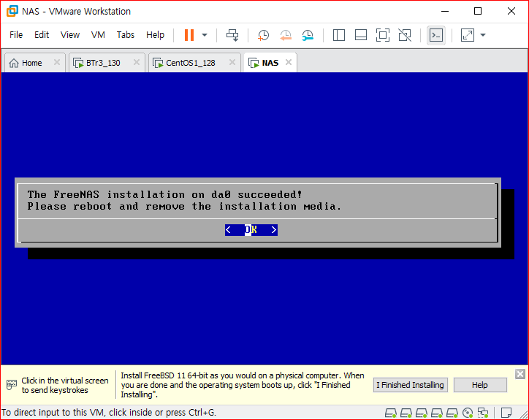Click OK in FreeNAS installer dialog
The image size is (529, 420).
(x=251, y=230)
